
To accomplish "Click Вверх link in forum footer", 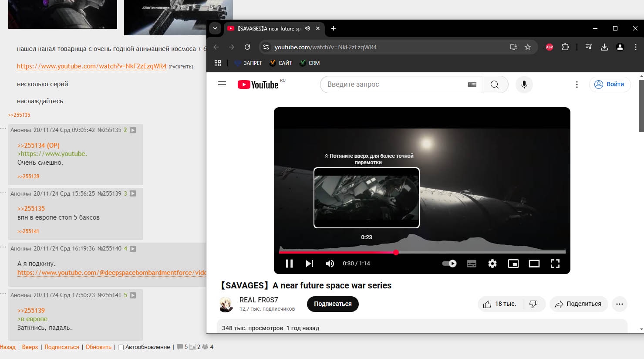I will pyautogui.click(x=30, y=347).
